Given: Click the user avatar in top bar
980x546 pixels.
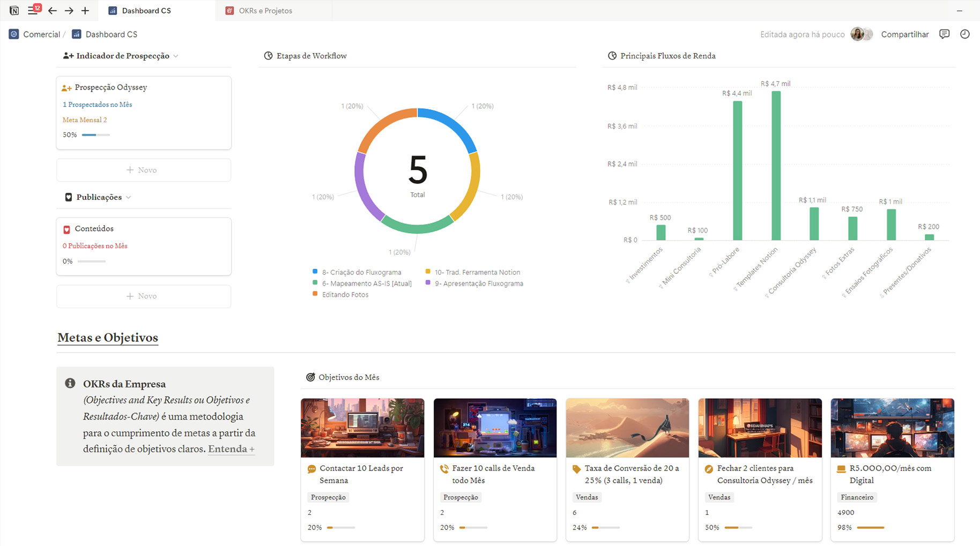Looking at the screenshot, I should tap(858, 34).
